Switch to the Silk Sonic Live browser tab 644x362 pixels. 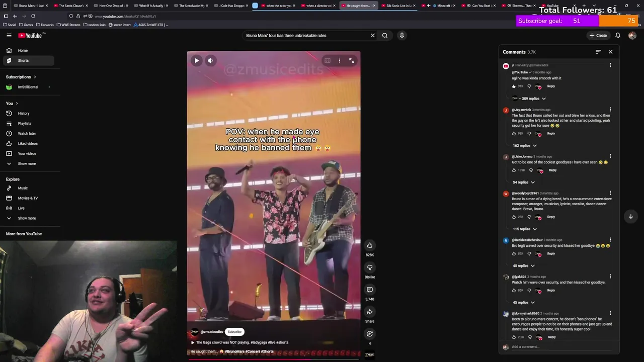(x=398, y=6)
